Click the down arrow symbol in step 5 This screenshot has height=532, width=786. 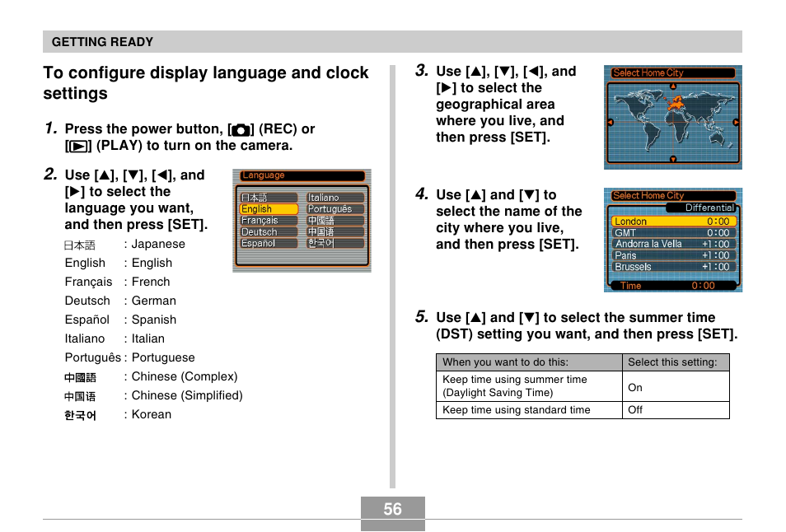pyautogui.click(x=529, y=318)
